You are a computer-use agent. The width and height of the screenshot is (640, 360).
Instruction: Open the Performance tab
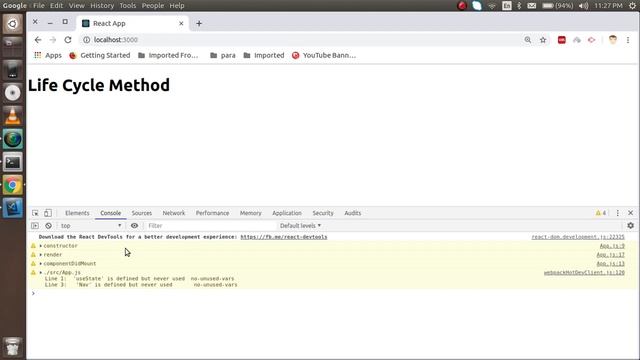point(212,213)
